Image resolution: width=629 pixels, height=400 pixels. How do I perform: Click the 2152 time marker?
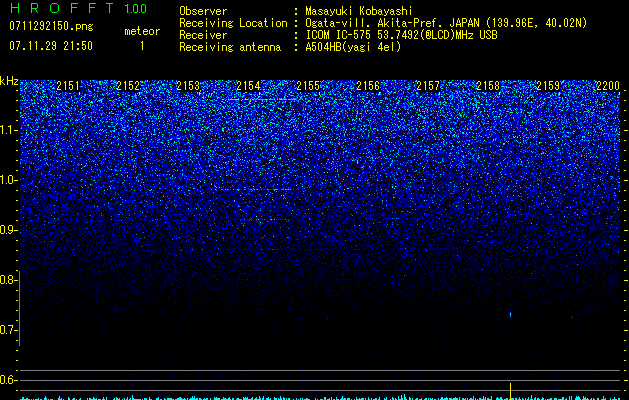coord(128,86)
